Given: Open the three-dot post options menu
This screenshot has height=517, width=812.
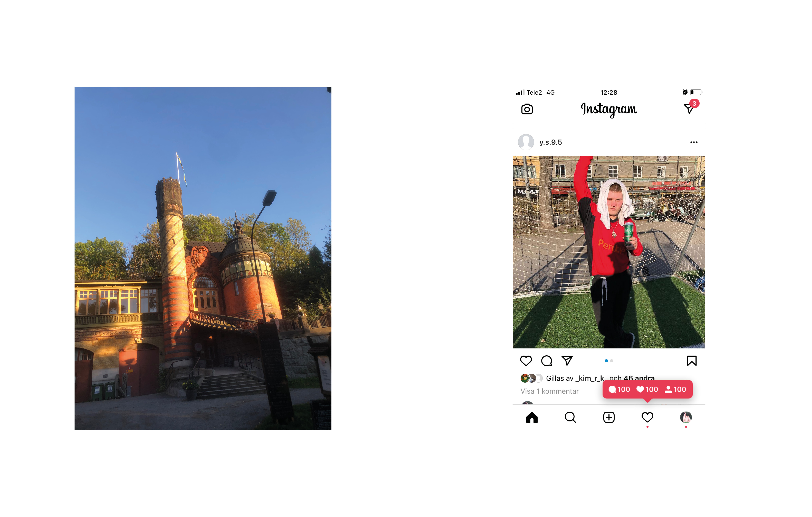Looking at the screenshot, I should pos(694,142).
